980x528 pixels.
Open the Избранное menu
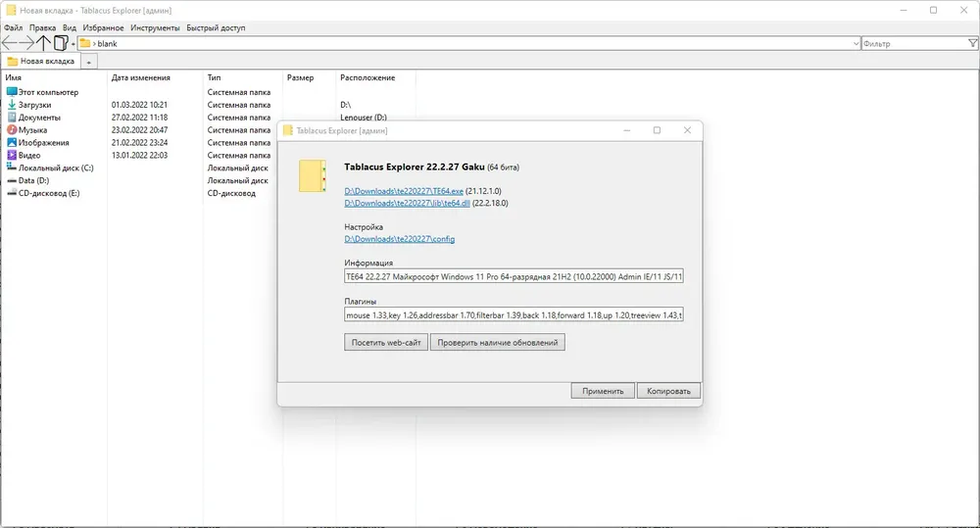[x=103, y=27]
